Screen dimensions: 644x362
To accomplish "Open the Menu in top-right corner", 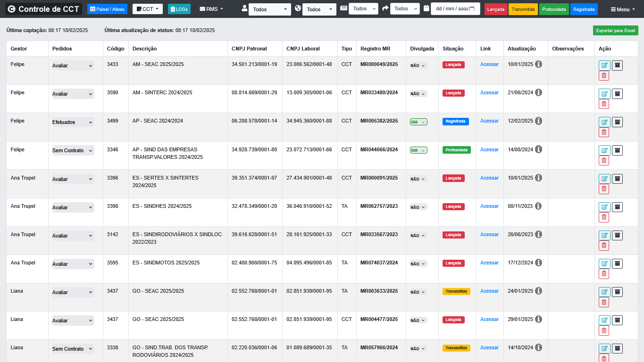I will [x=623, y=9].
